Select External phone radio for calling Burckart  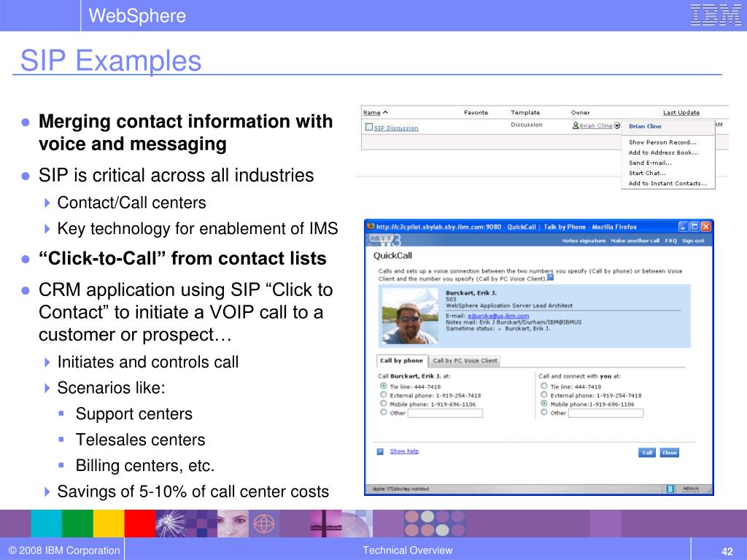click(384, 394)
